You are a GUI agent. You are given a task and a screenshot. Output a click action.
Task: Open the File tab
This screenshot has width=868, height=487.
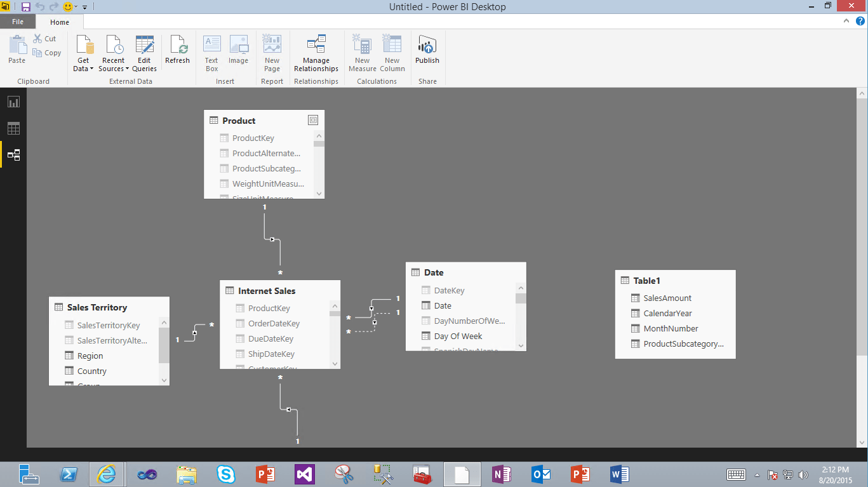(18, 22)
